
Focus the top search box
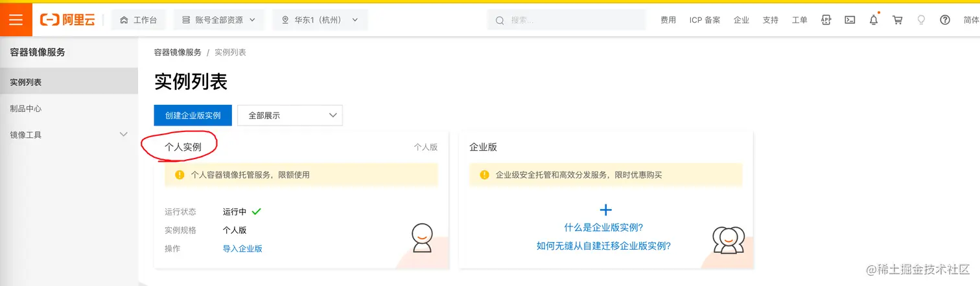click(x=566, y=20)
